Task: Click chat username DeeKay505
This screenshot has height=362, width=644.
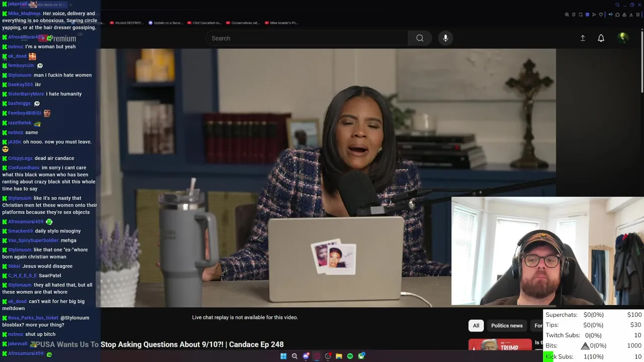Action: (x=21, y=84)
